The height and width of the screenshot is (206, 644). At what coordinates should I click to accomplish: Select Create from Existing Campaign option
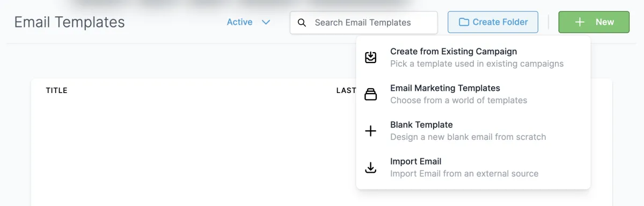coord(473,58)
